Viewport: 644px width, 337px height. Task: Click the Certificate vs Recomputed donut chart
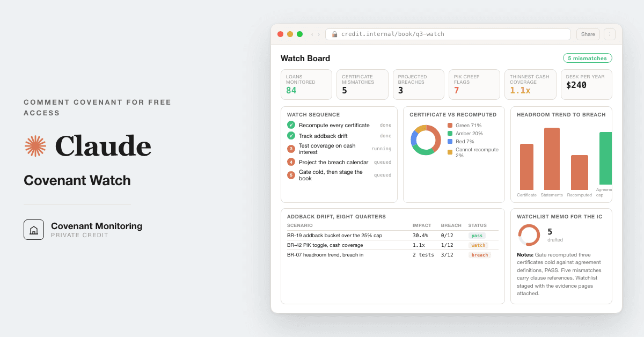coord(426,140)
